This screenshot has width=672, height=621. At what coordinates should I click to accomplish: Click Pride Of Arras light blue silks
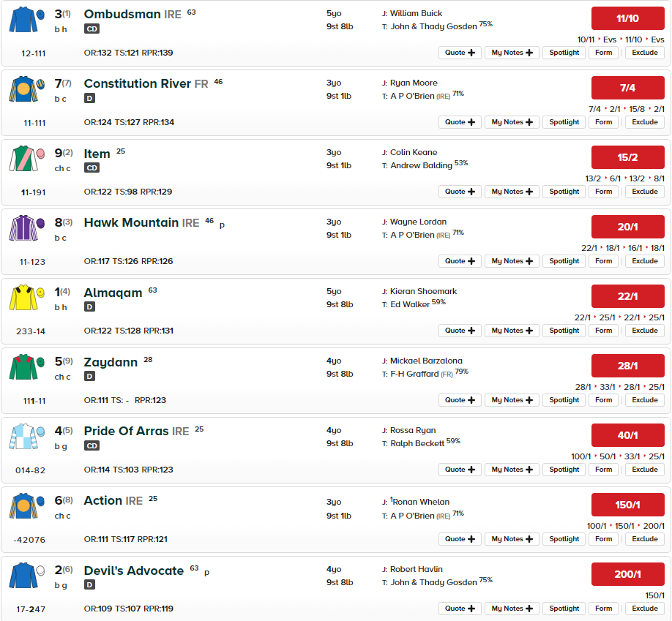26,437
